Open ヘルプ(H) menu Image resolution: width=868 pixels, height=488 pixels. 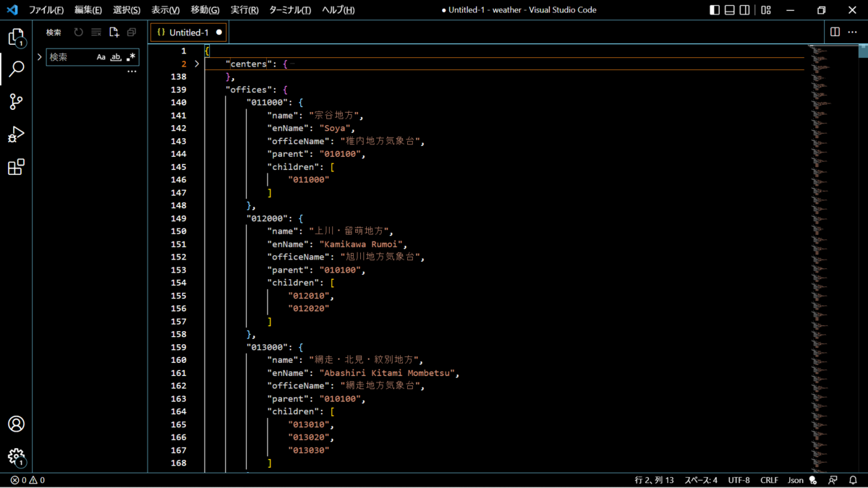tap(339, 10)
